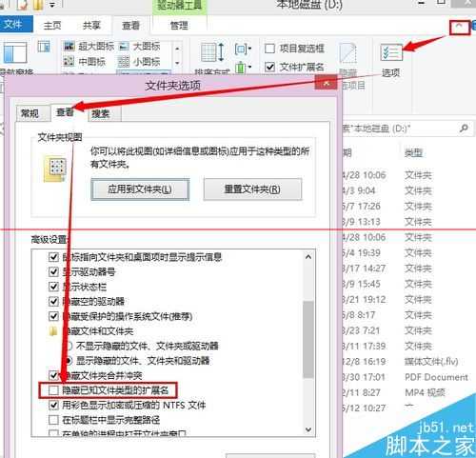This screenshot has width=476, height=458.
Task: Switch to the 查看 ribbon tab
Action: tap(130, 25)
